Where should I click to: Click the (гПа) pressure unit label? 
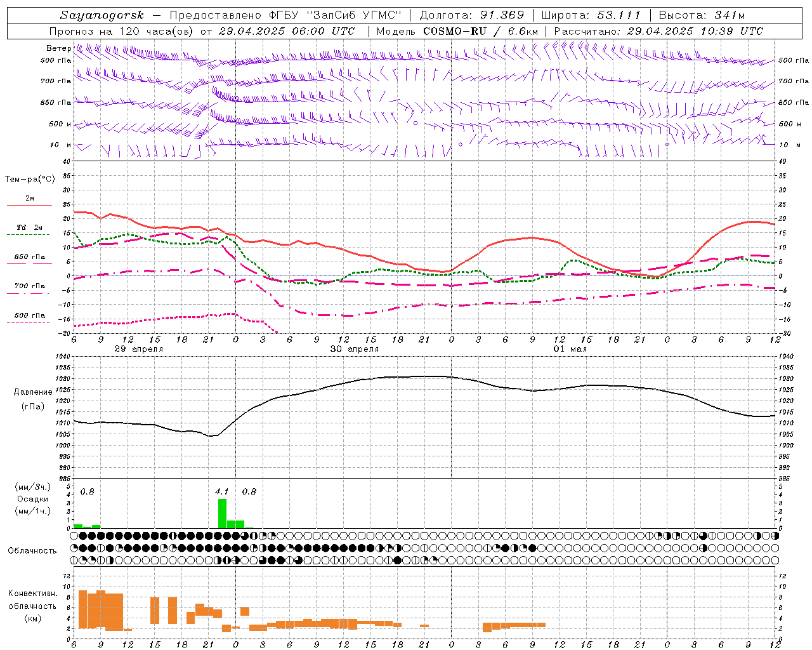32,406
